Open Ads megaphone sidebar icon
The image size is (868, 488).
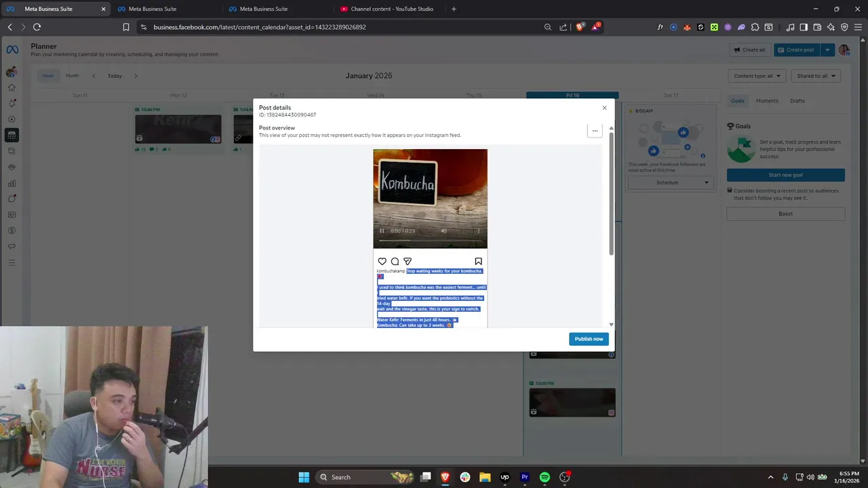click(x=12, y=246)
